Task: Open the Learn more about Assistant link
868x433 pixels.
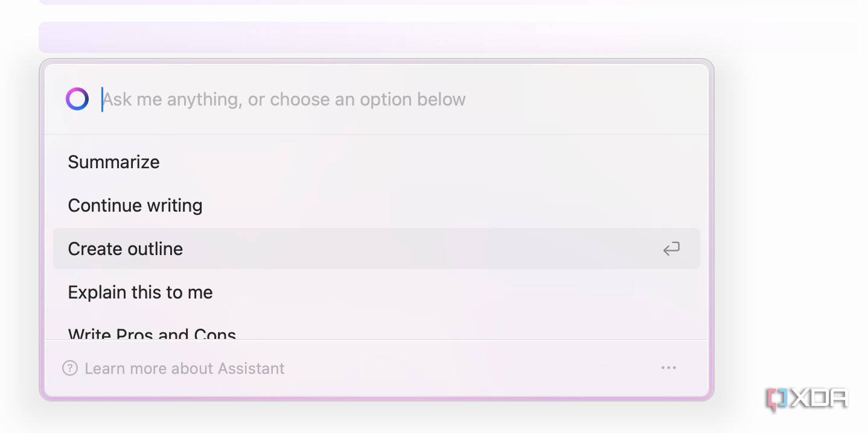Action: click(x=184, y=368)
